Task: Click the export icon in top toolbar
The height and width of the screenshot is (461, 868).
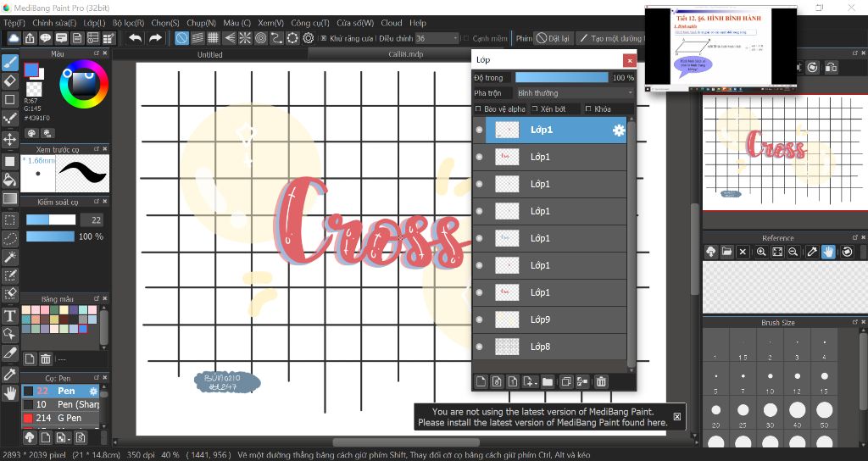Action: [30, 38]
